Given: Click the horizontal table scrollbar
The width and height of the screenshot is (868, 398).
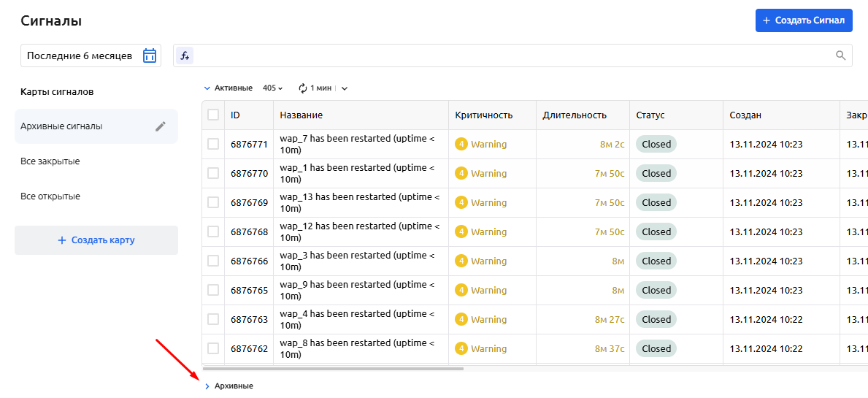Looking at the screenshot, I should click(333, 369).
